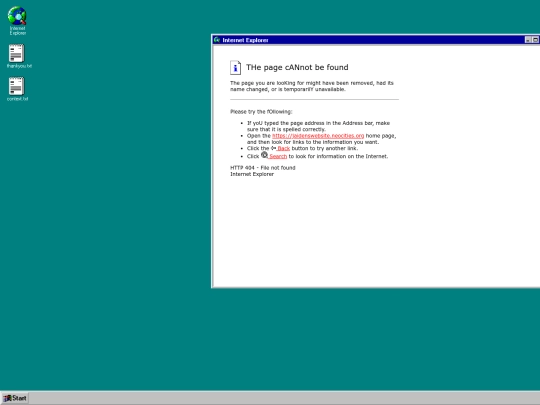Viewport: 540px width, 405px height.
Task: Minimize the Internet Explorer window
Action: click(x=528, y=40)
